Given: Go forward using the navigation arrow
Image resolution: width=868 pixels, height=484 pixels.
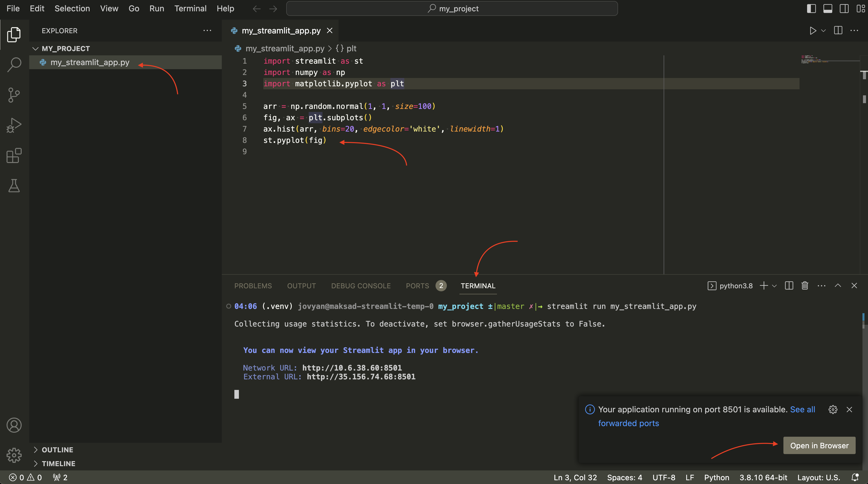Looking at the screenshot, I should tap(273, 9).
